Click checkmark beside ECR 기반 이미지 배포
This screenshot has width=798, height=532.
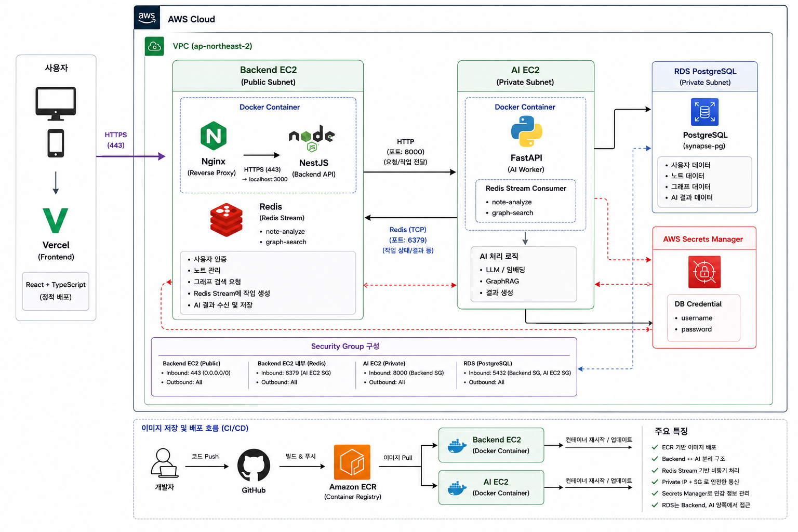[x=655, y=447]
